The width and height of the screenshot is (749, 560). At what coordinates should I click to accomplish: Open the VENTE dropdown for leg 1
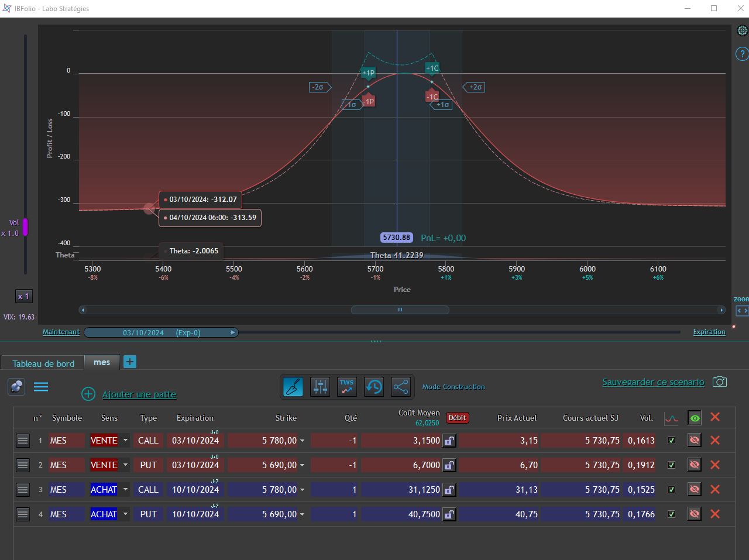(x=125, y=441)
